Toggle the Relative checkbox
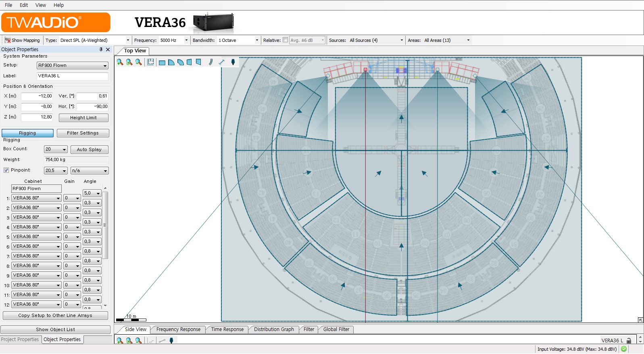The image size is (644, 354). tap(286, 40)
